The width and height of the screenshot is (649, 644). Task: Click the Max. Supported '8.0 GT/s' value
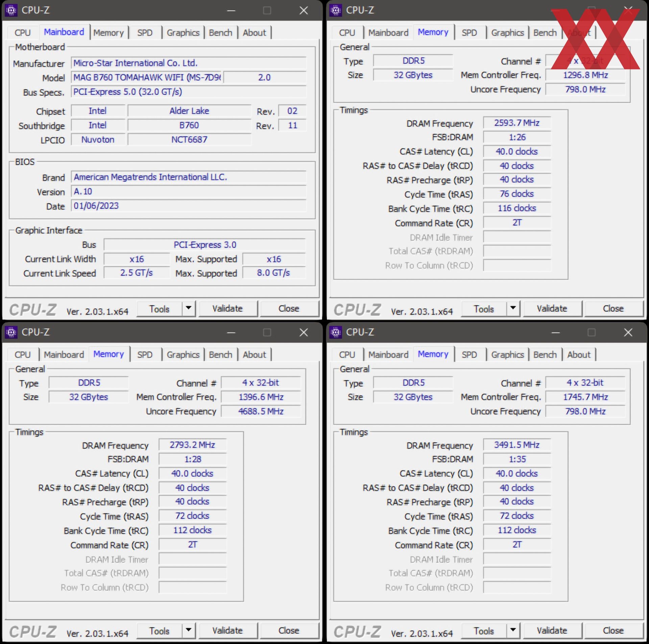pyautogui.click(x=273, y=273)
